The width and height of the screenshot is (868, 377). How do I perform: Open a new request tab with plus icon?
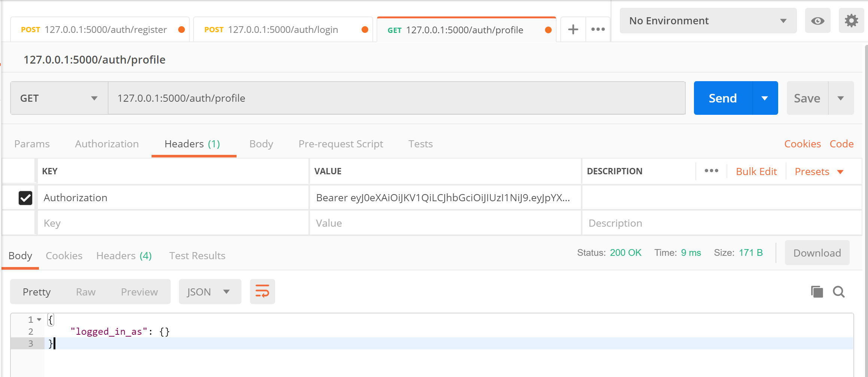[573, 30]
